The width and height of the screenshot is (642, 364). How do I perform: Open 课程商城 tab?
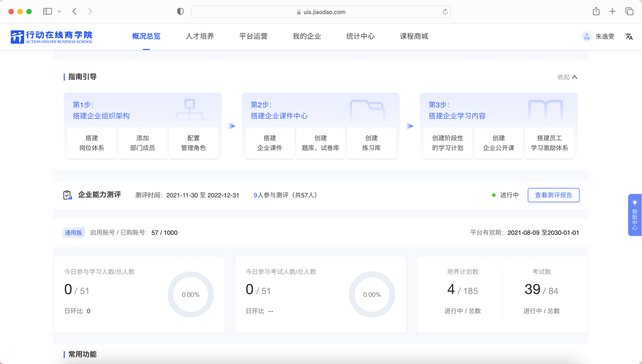click(x=414, y=37)
